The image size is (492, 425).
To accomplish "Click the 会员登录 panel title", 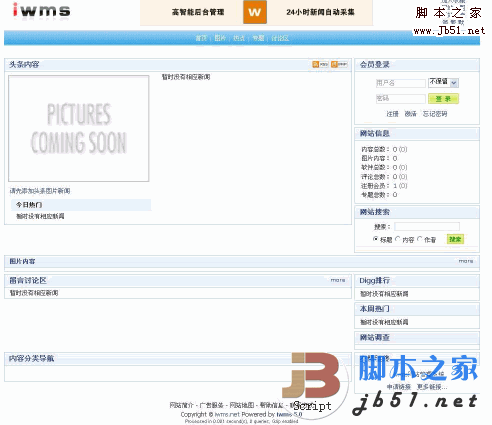I will coord(375,64).
